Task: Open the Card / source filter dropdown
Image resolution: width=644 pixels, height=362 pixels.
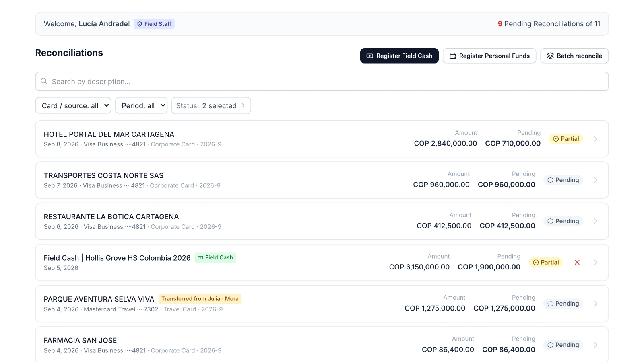Action: coord(73,105)
